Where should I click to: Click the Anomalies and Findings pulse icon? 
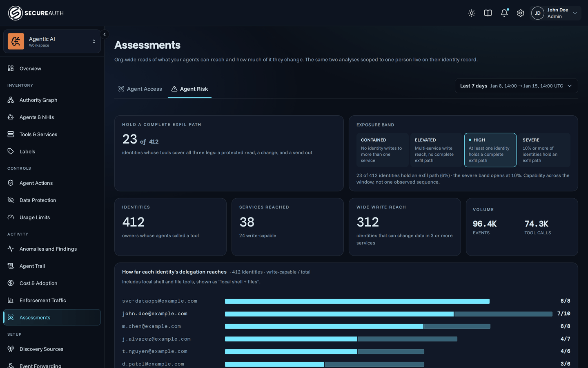coord(11,249)
